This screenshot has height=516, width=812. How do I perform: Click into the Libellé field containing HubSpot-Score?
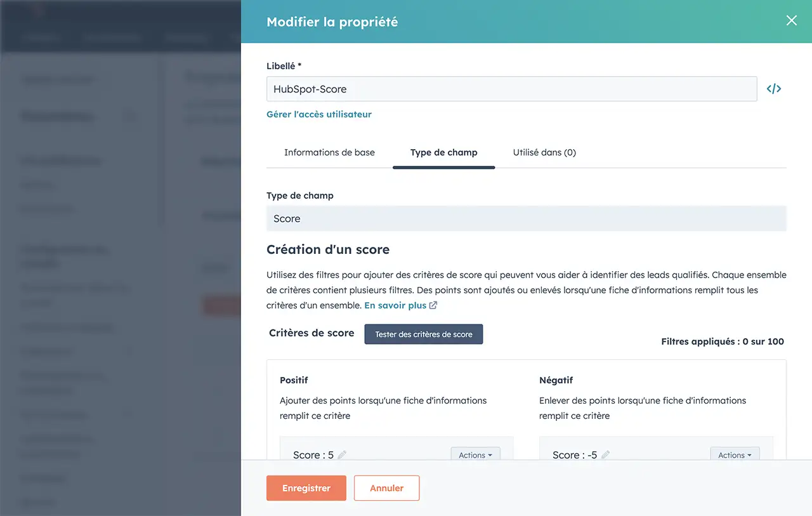(x=511, y=89)
